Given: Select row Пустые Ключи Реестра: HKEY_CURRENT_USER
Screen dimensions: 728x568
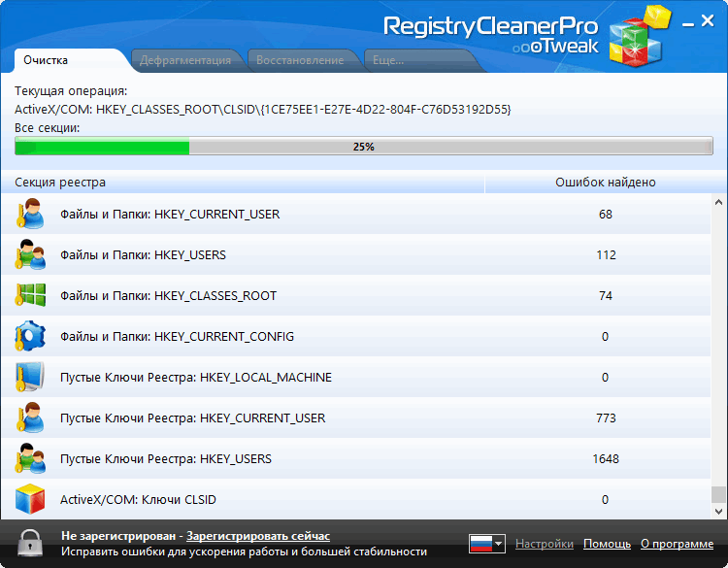Looking at the screenshot, I should point(355,418).
